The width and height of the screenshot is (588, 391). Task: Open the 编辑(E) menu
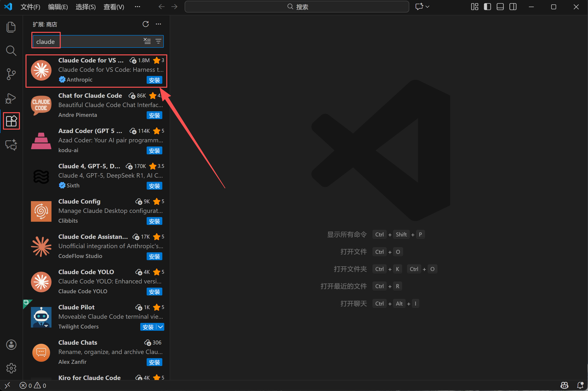tap(58, 7)
